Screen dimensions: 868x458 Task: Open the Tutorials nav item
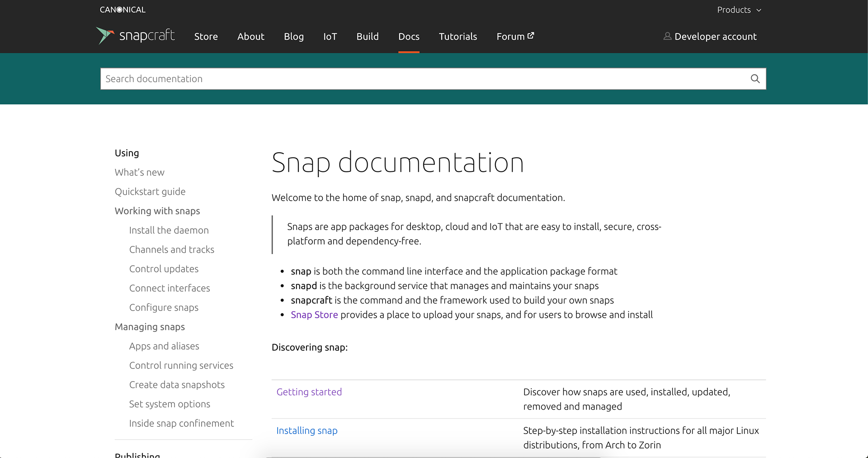[x=458, y=37]
